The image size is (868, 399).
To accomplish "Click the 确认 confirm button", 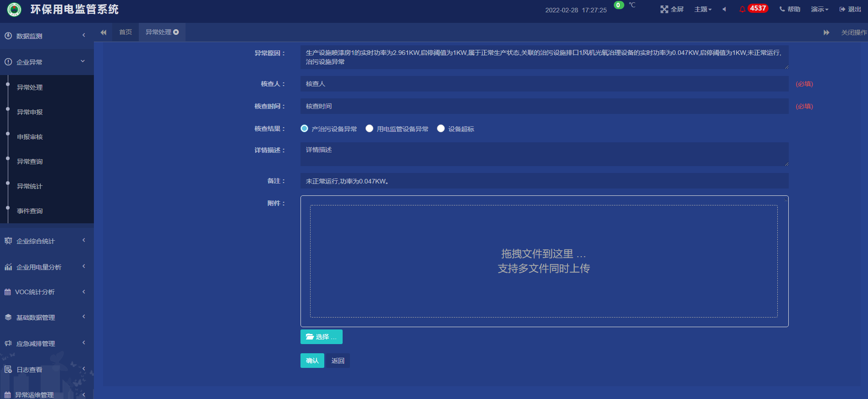I will click(312, 361).
